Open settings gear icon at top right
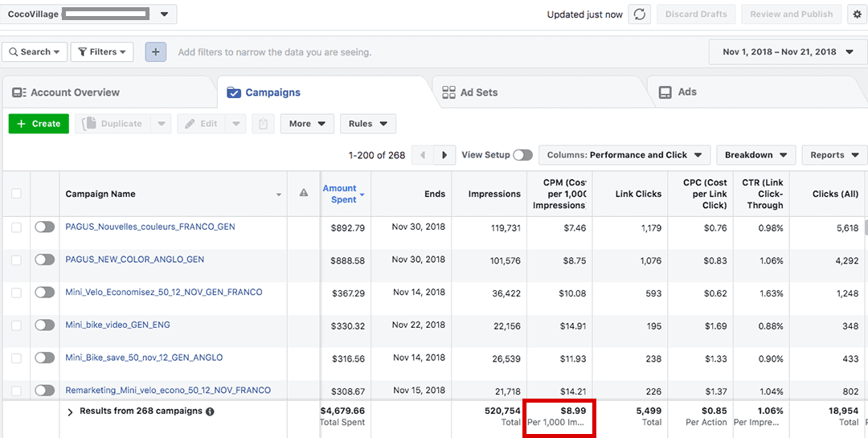The image size is (868, 438). pos(857,14)
